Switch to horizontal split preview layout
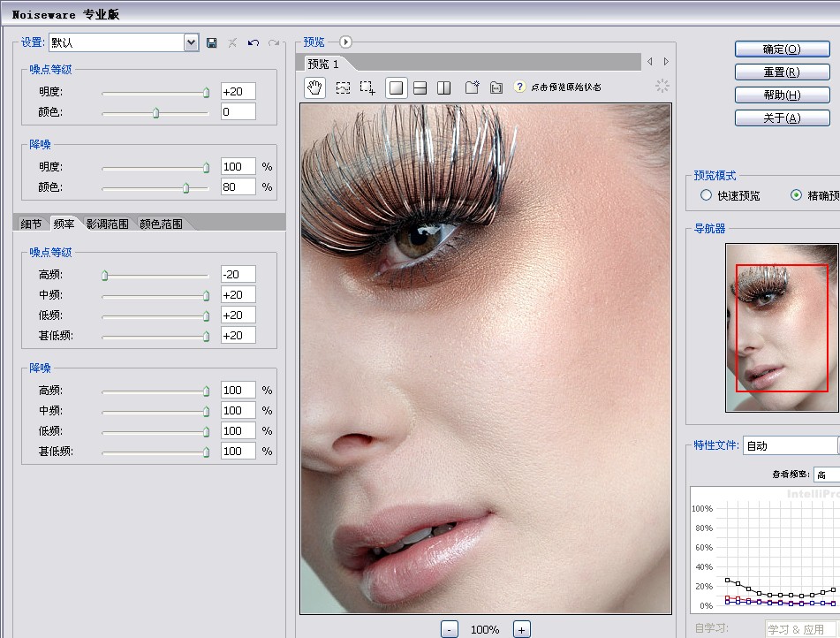The image size is (840, 638). (420, 87)
